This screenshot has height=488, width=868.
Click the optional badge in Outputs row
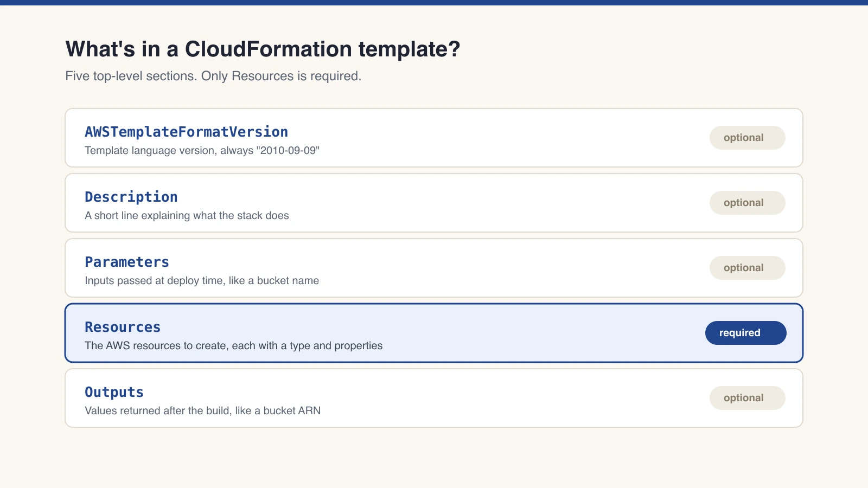tap(747, 398)
